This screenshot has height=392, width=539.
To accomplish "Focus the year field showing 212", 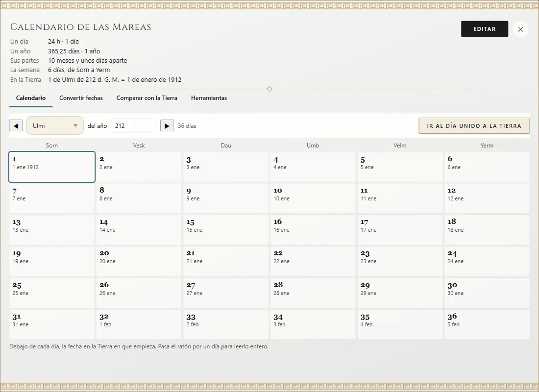I will click(133, 126).
